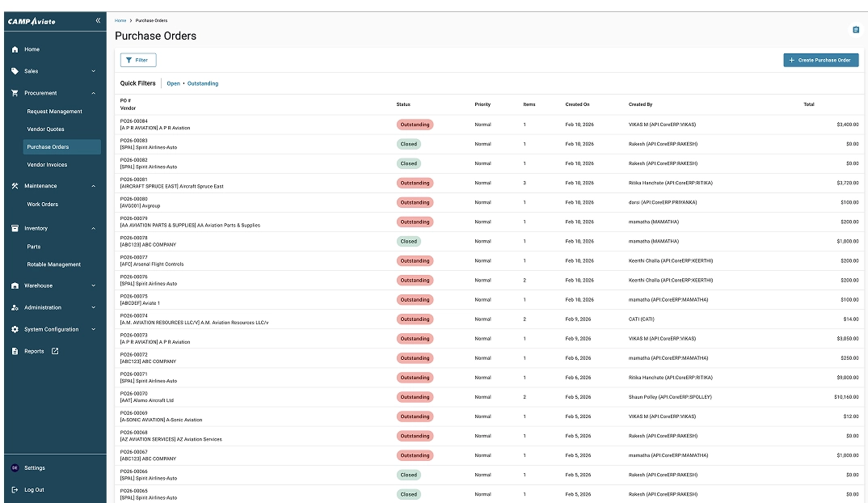Open the Filter button

[137, 60]
